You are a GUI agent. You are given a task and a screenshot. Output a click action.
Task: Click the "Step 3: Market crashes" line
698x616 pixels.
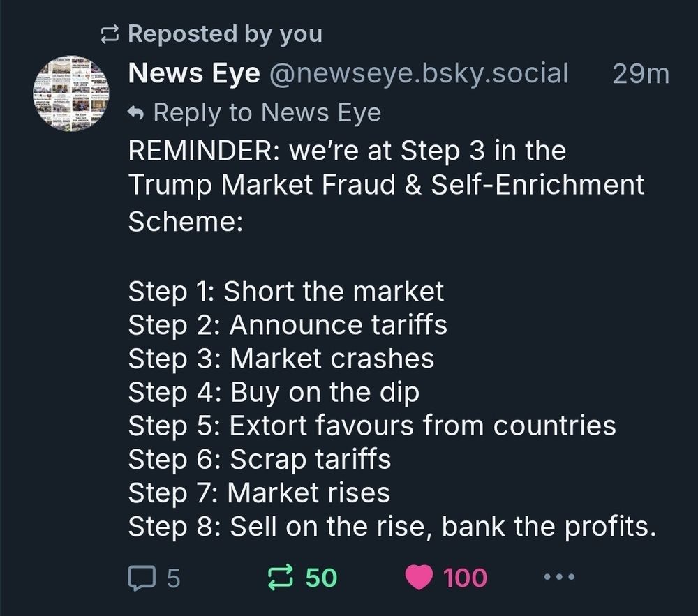tap(281, 358)
